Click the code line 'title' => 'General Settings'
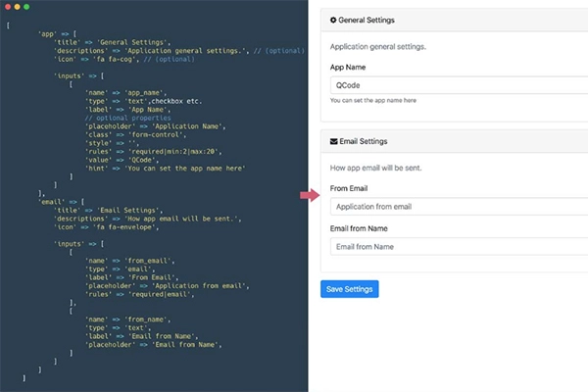The width and height of the screenshot is (588, 392). pos(112,42)
